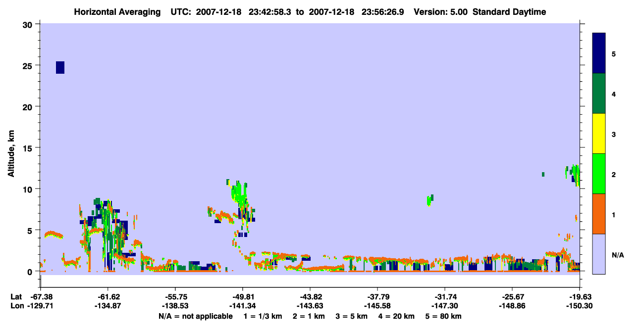
Task: Click the latitude value -19.63
Action: coord(580,296)
